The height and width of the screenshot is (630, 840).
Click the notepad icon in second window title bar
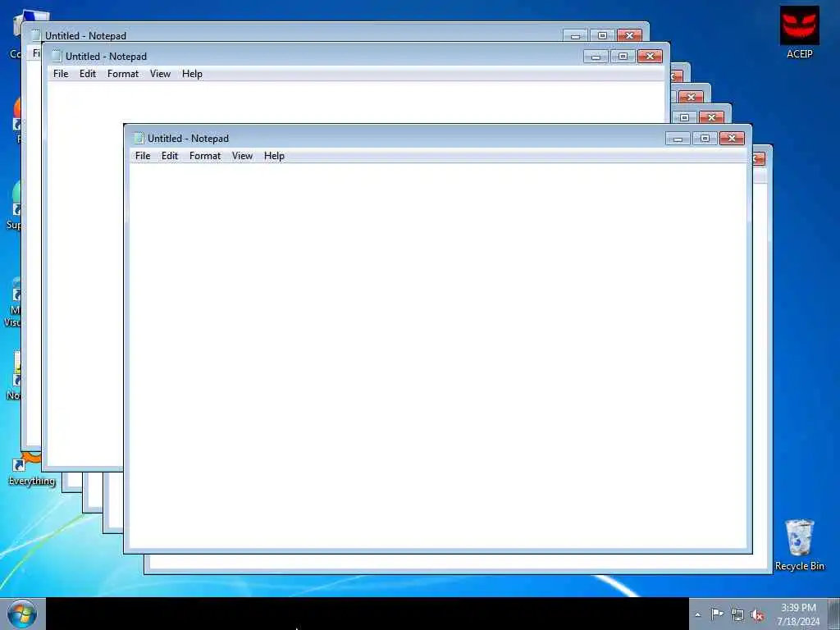(57, 57)
